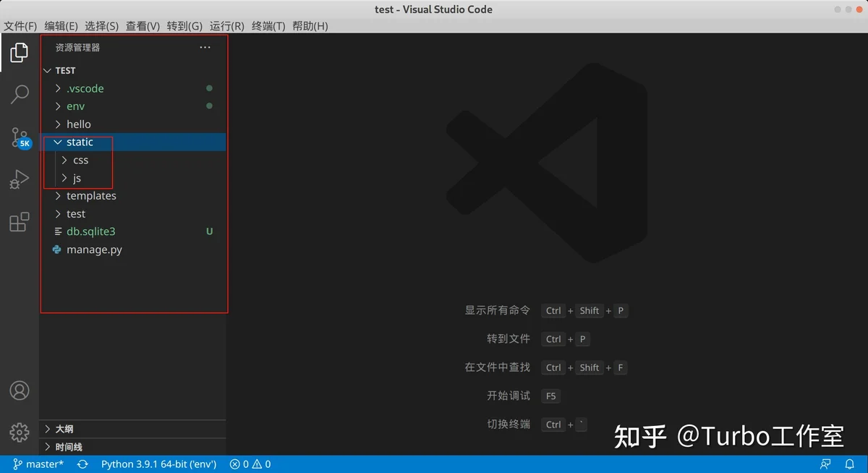Open the 文件(F) menu
Image resolution: width=868 pixels, height=473 pixels.
20,26
